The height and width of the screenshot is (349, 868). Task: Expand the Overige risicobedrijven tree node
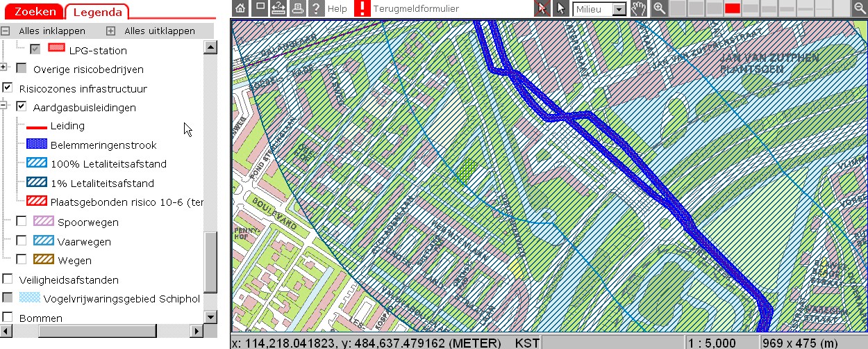click(x=4, y=67)
